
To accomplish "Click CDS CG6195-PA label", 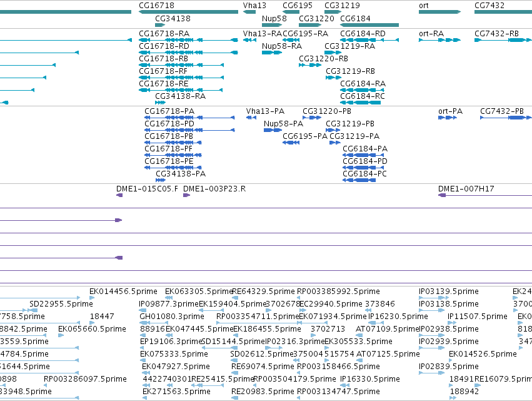I will (305, 136).
